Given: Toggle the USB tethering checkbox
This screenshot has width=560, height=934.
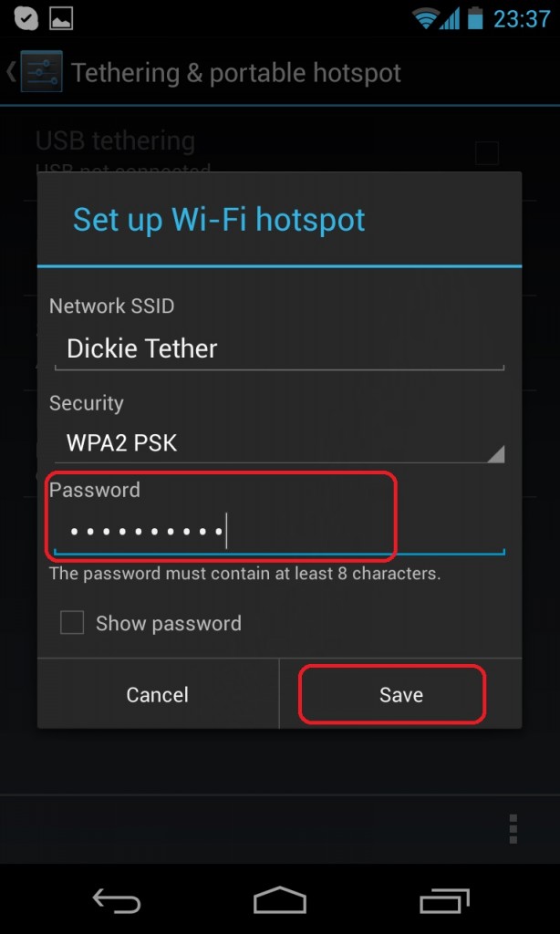Looking at the screenshot, I should click(x=487, y=153).
